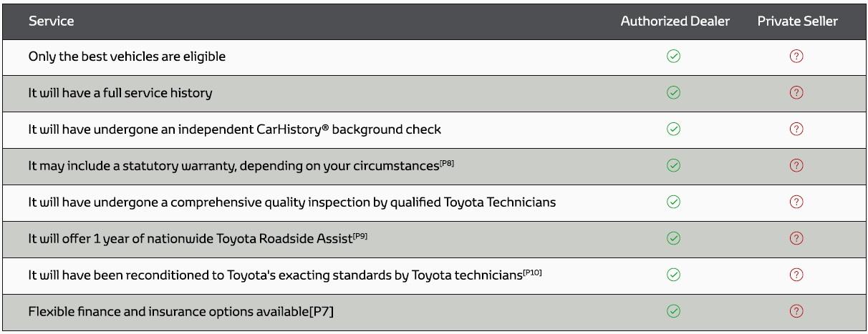This screenshot has width=868, height=334.
Task: Click Private Seller question mark for statutory warranty
Action: pyautogui.click(x=796, y=165)
